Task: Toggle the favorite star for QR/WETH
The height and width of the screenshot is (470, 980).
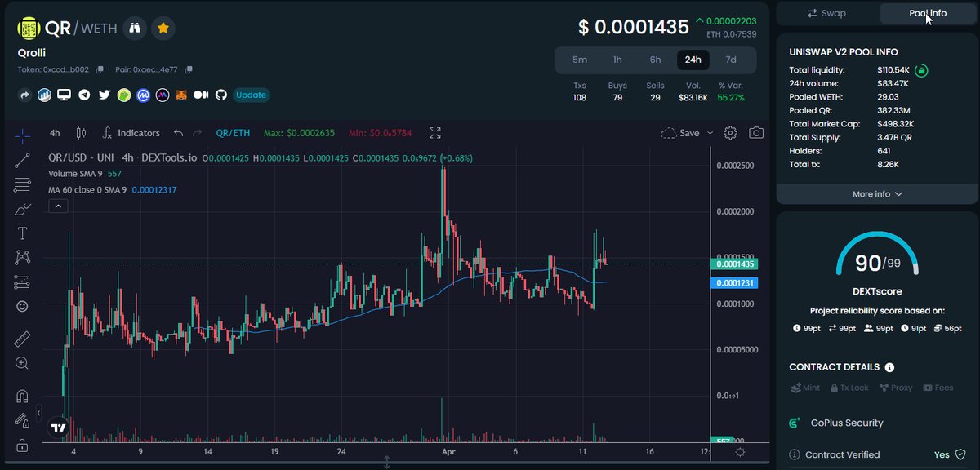Action: pos(163,28)
